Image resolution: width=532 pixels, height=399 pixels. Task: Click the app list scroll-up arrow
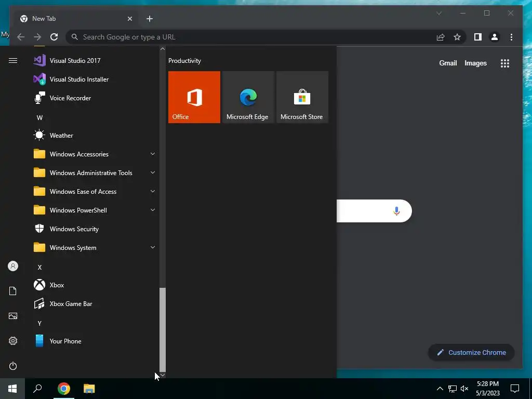point(163,49)
